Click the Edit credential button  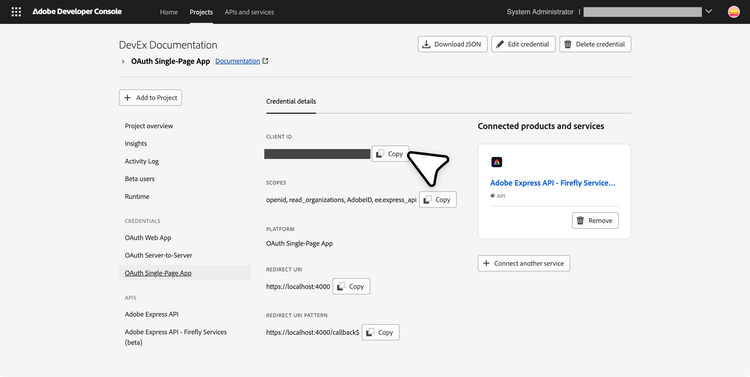pyautogui.click(x=523, y=44)
